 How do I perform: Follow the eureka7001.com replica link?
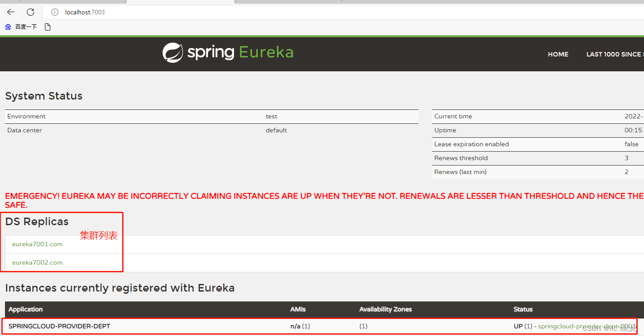point(37,244)
